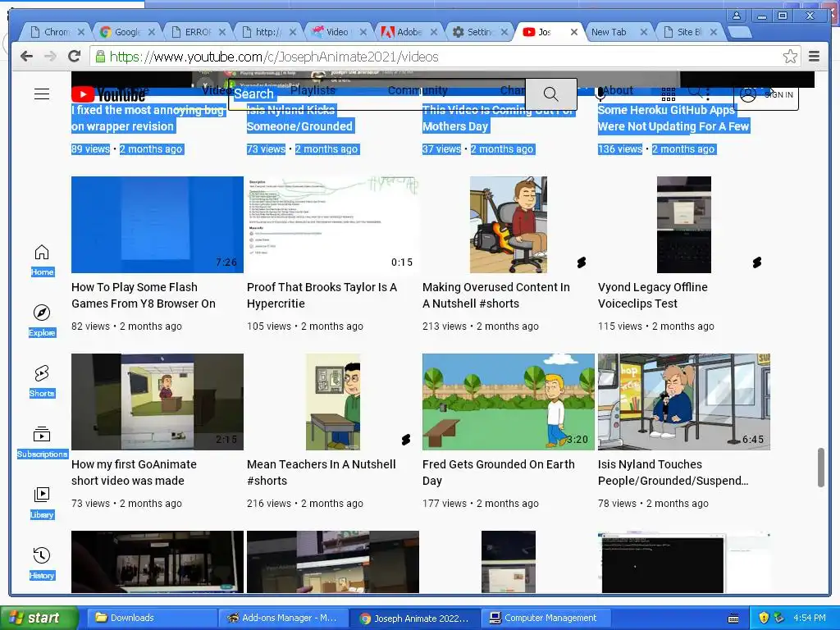The height and width of the screenshot is (630, 840).
Task: Open 'I fixed the most annoying bug' title
Action: 148,118
